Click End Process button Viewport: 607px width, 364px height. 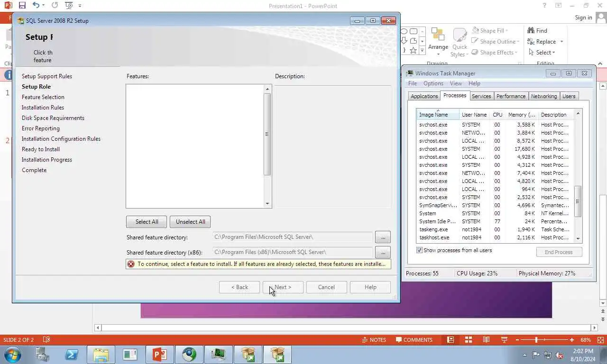click(x=559, y=252)
